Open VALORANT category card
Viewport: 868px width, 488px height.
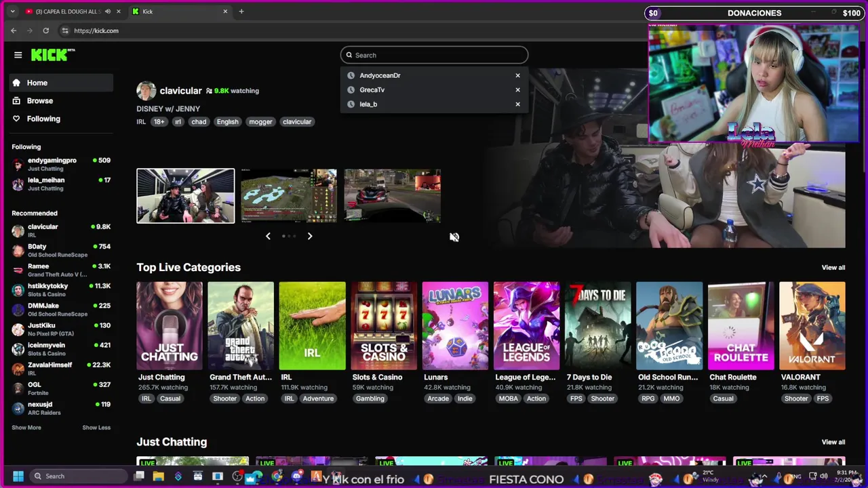tap(812, 326)
